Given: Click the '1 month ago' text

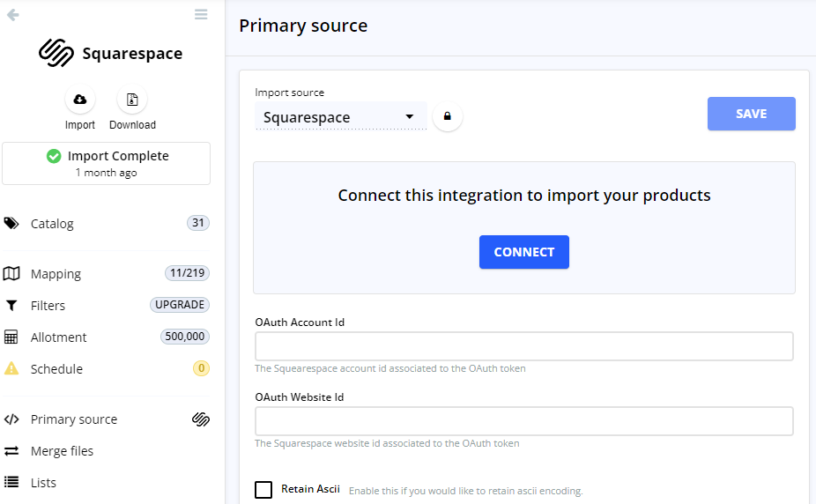Looking at the screenshot, I should point(106,173).
